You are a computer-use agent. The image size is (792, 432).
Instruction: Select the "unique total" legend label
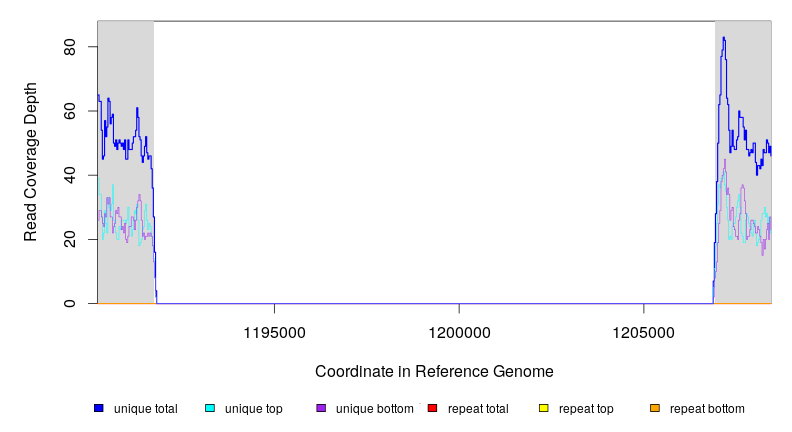(x=145, y=408)
